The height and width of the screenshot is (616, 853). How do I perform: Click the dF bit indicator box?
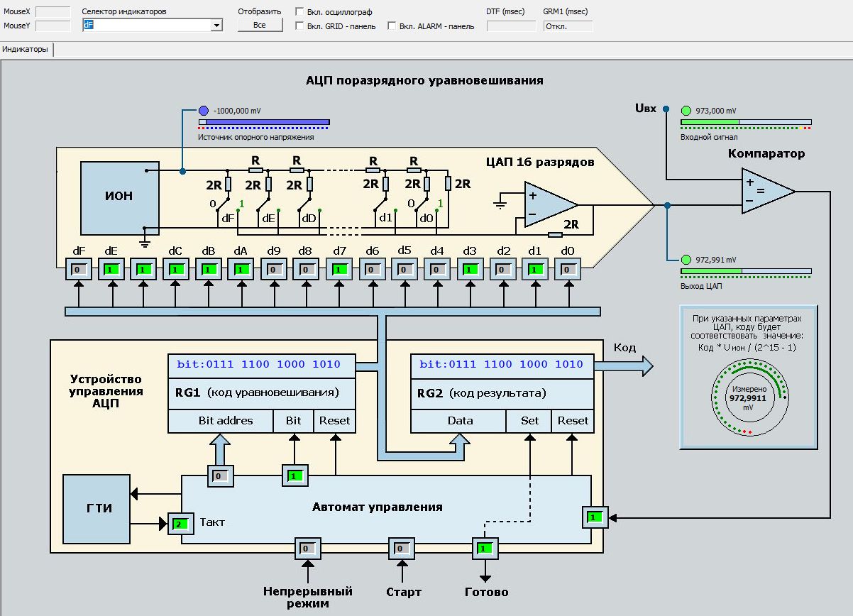pos(79,270)
